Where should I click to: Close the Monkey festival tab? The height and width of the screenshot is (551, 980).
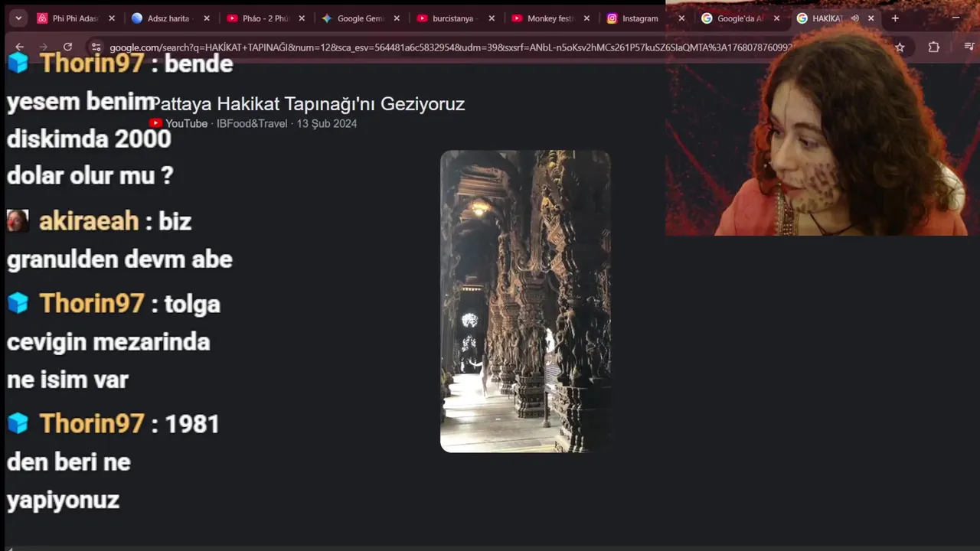pyautogui.click(x=586, y=18)
